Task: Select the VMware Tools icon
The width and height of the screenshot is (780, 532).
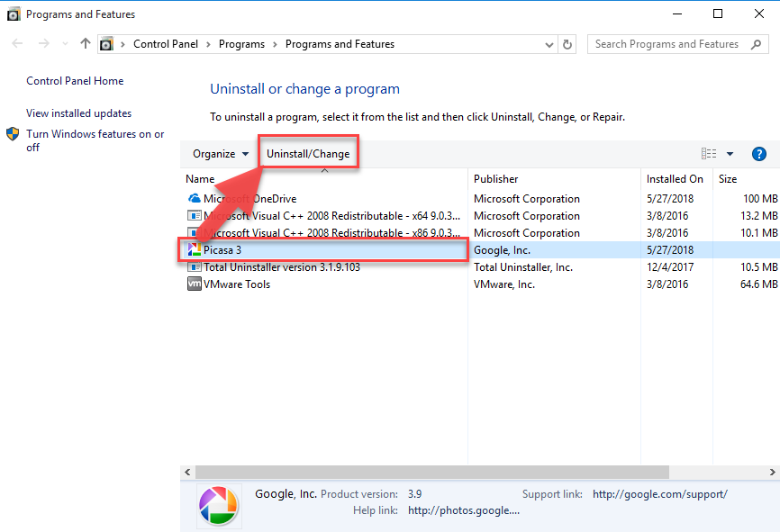Action: pos(194,284)
